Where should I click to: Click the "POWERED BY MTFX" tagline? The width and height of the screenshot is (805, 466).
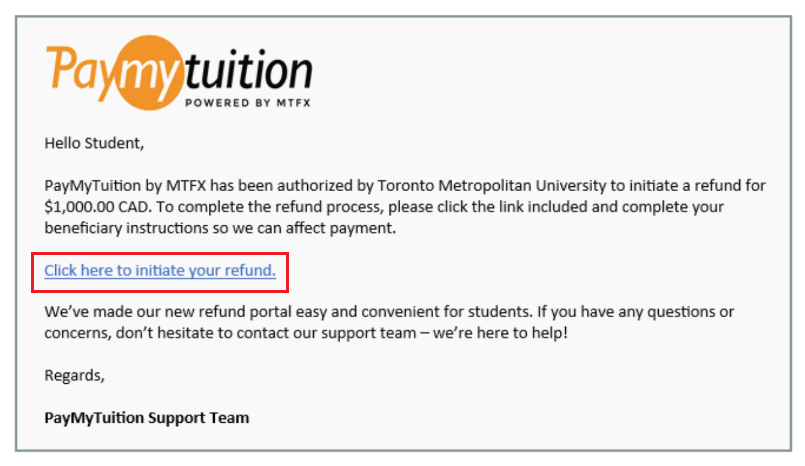(x=248, y=101)
